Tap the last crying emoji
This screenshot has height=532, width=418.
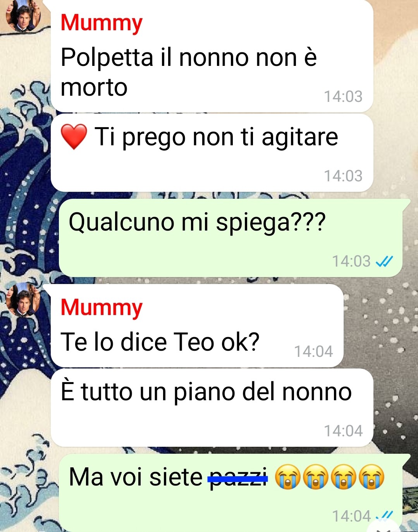coord(372,477)
